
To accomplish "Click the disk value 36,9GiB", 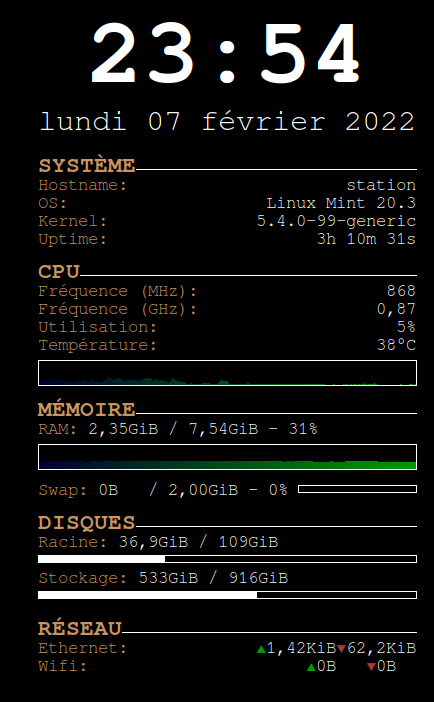I will tap(153, 543).
